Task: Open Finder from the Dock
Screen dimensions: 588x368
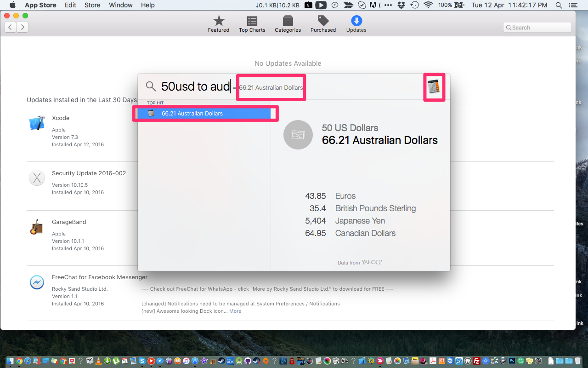Action: point(10,361)
